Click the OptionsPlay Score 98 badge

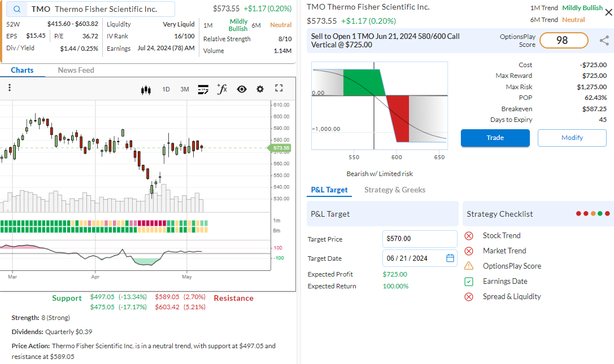coord(564,40)
